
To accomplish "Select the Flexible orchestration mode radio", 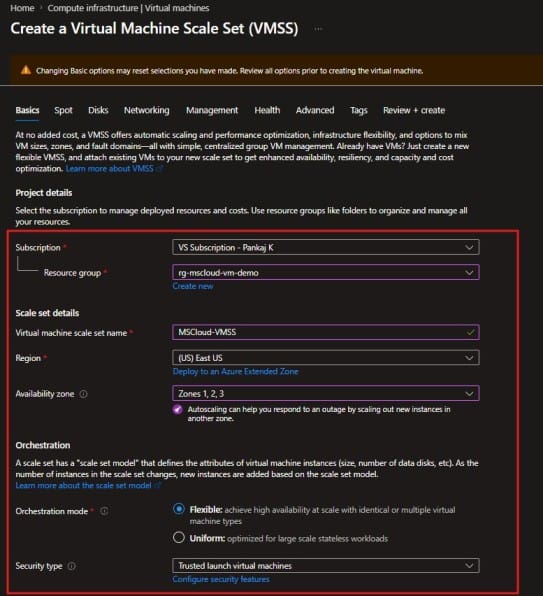I will point(179,509).
